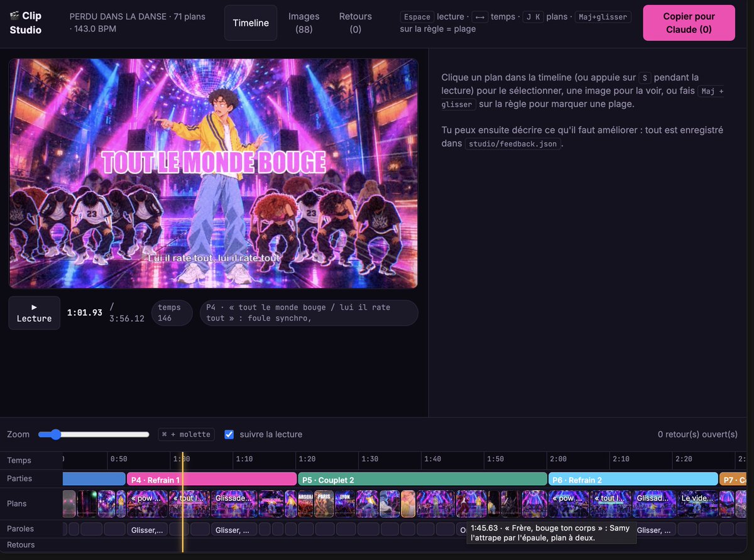Jump to the 1:40 mark on the time ruler
The height and width of the screenshot is (560, 754).
pos(433,459)
